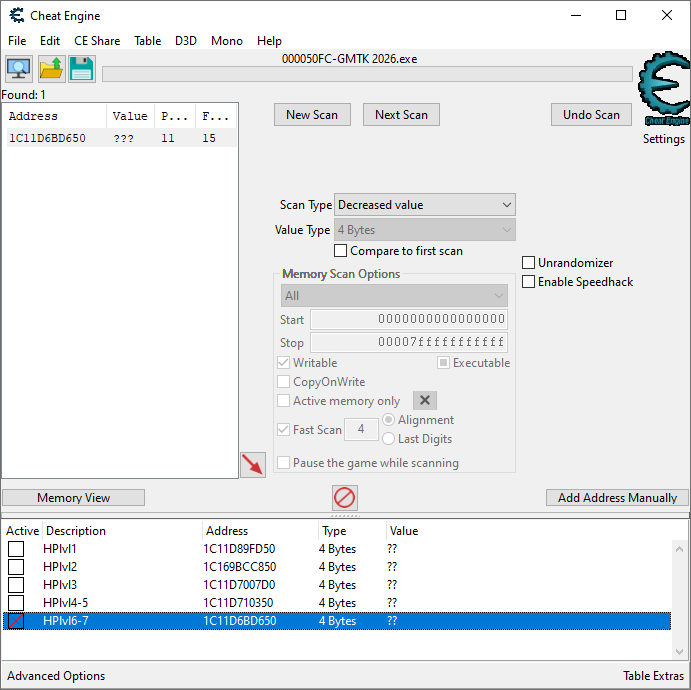Toggle the CopyOnWrite checkbox
691x690 pixels.
(x=283, y=382)
